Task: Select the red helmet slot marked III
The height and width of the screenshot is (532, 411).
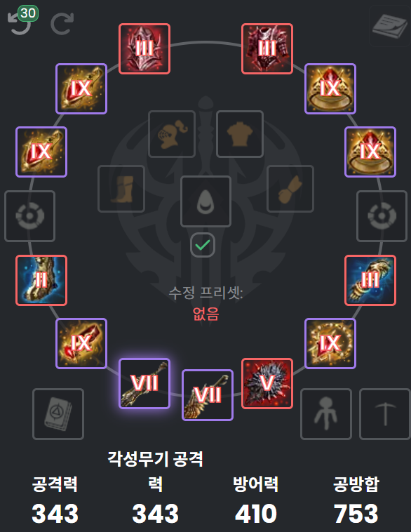Action: (x=144, y=49)
